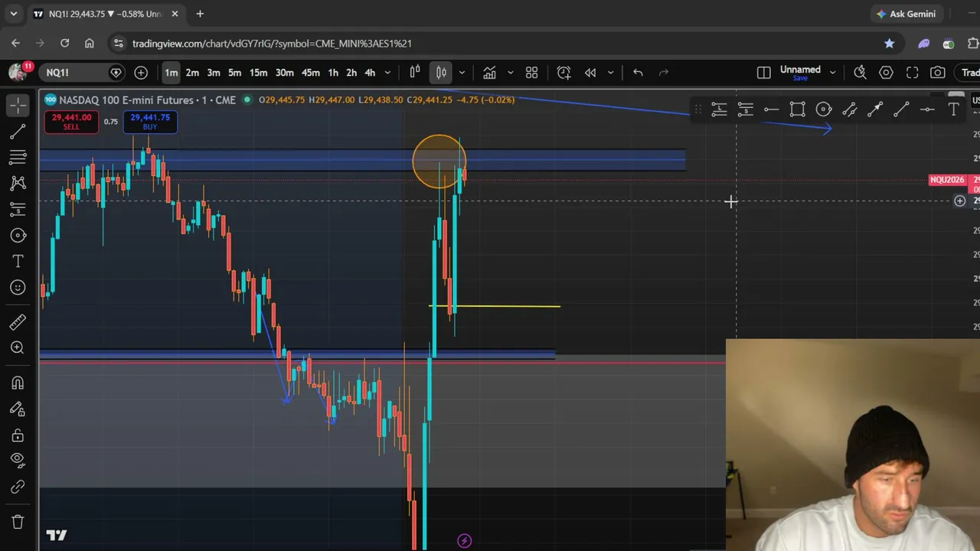Click the compare or add symbol plus

point(141,73)
